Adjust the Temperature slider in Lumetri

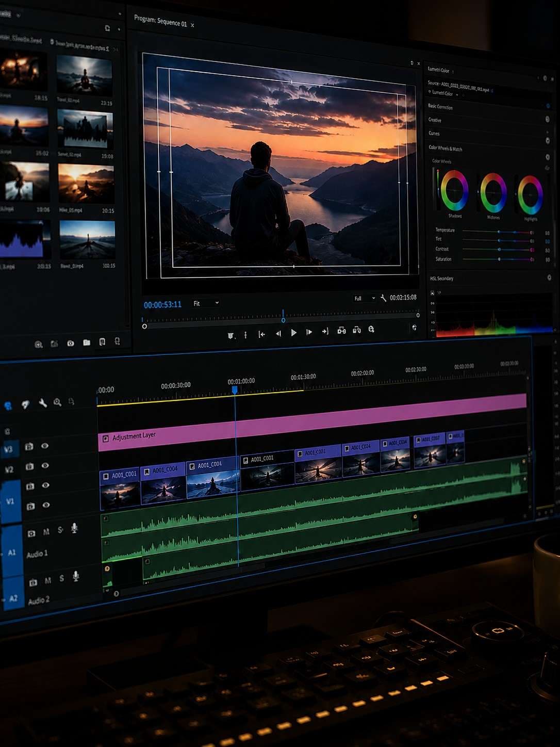click(497, 232)
